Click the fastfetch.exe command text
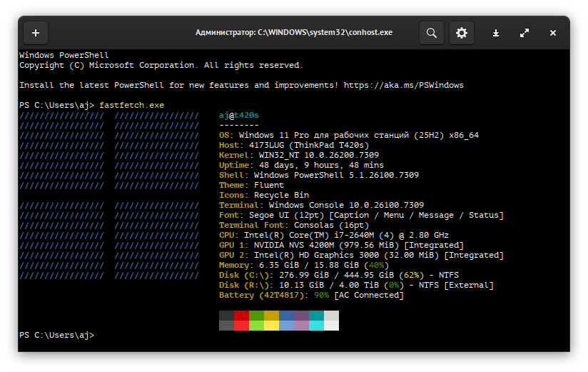 131,105
